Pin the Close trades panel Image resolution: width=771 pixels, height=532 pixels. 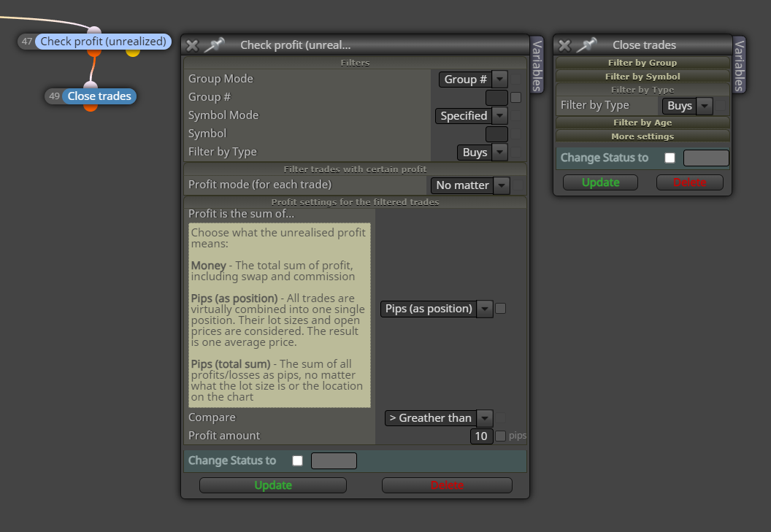point(586,45)
